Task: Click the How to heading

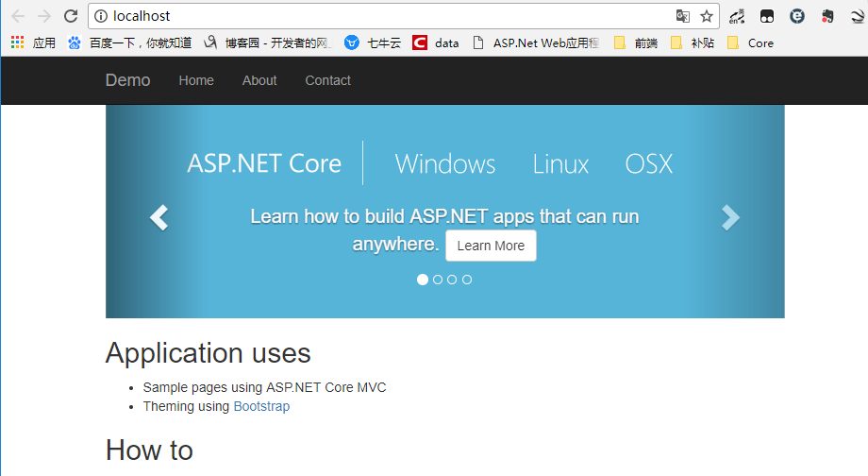Action: coord(149,450)
